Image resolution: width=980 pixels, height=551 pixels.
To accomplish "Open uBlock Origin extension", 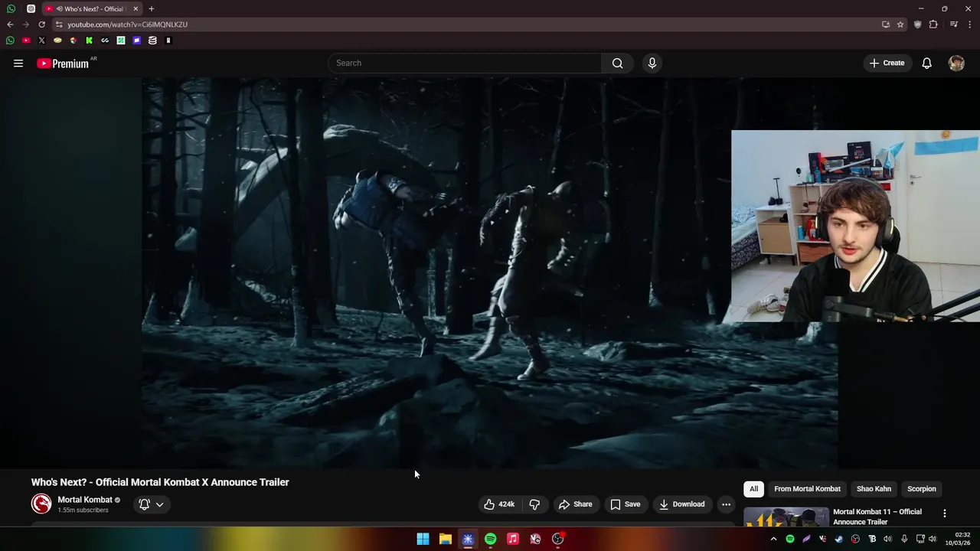I will coord(918,24).
